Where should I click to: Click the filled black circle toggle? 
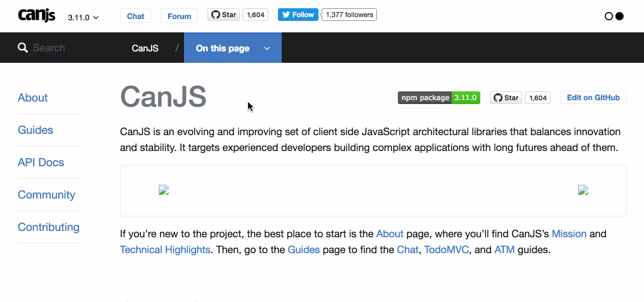tap(619, 16)
